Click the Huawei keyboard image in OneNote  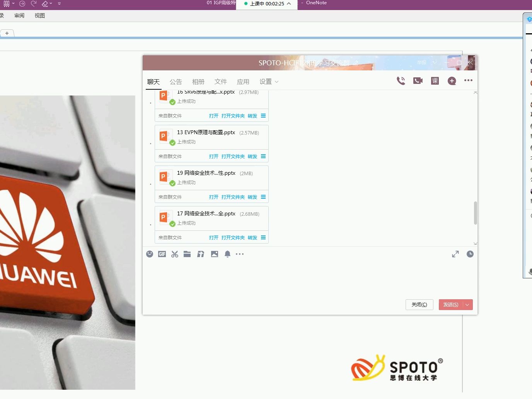point(68,242)
